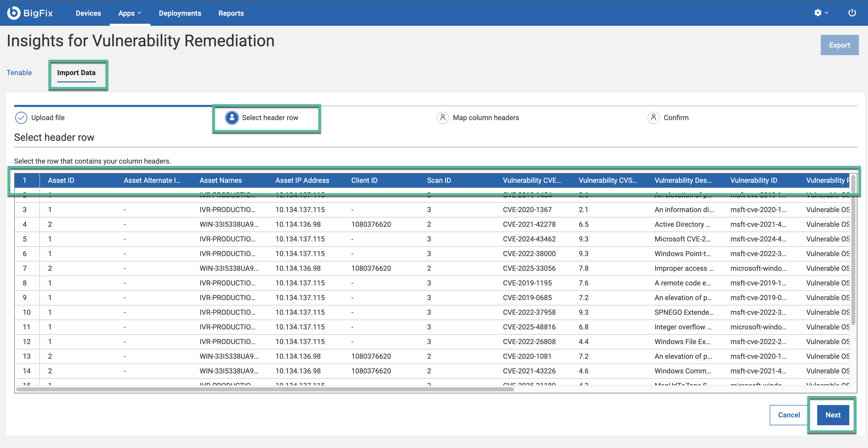
Task: Click the table's horizontal scrollbar thumb
Action: [265, 389]
